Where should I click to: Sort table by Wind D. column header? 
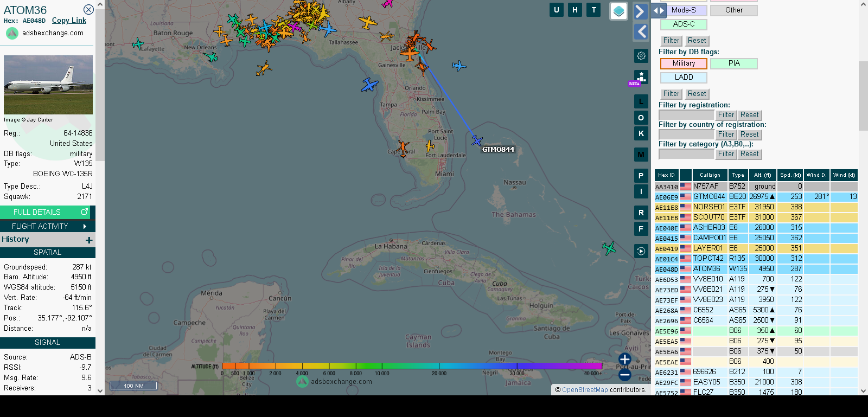816,175
